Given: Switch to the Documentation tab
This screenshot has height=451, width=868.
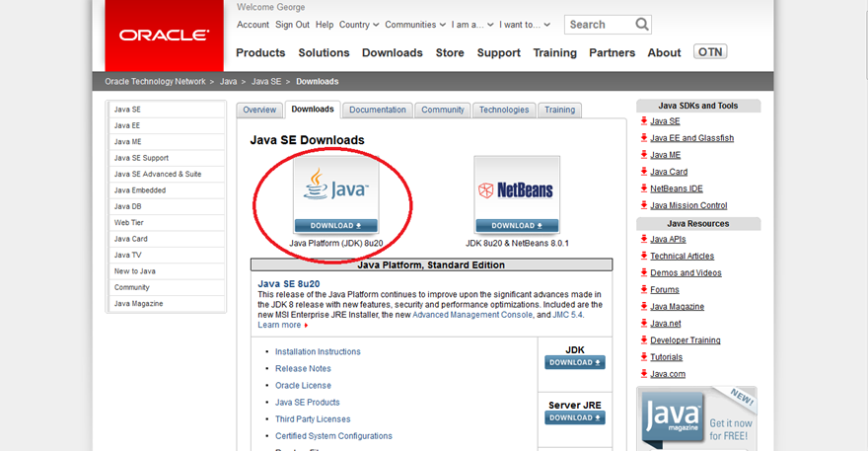Looking at the screenshot, I should 378,110.
